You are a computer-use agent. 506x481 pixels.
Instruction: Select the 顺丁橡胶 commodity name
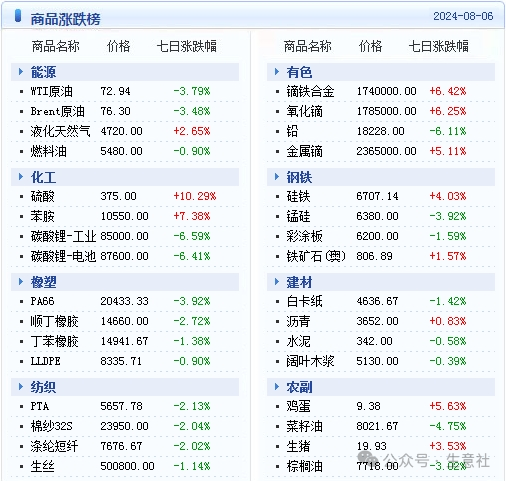click(x=54, y=321)
